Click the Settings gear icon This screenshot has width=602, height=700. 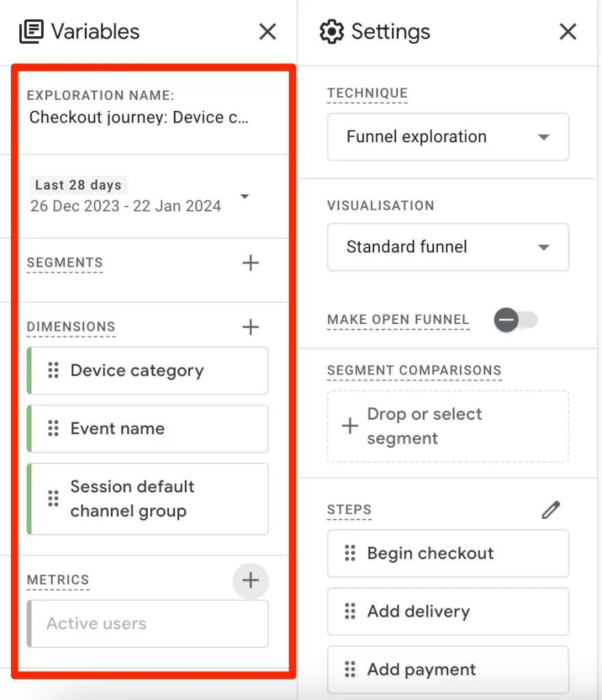(x=332, y=31)
